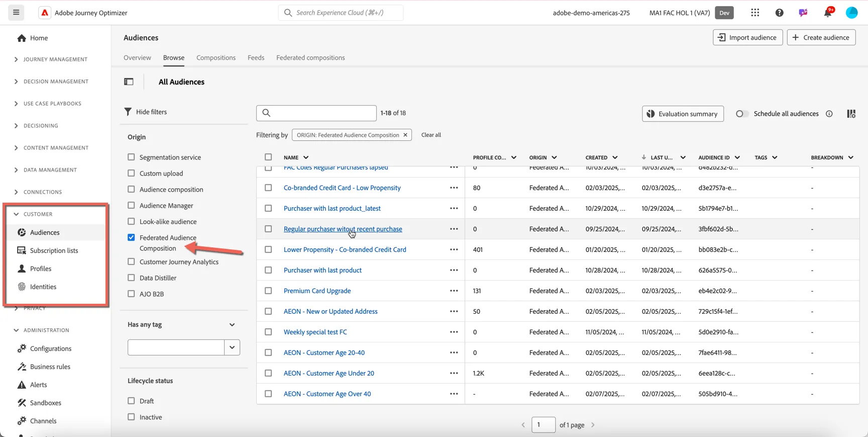Select the checkbox for Purchaser with last product
The width and height of the screenshot is (868, 437).
coord(268,270)
